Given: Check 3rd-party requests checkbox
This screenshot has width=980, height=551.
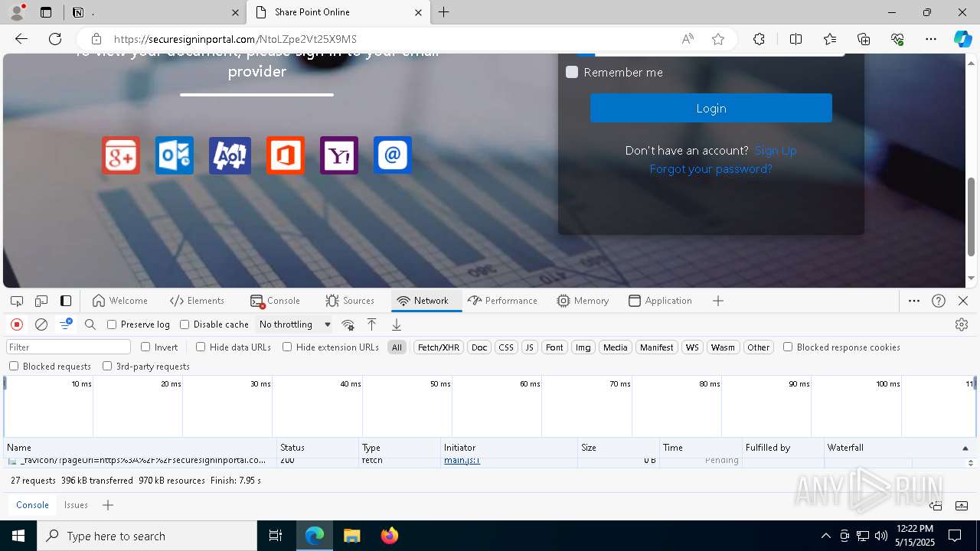Looking at the screenshot, I should point(107,366).
